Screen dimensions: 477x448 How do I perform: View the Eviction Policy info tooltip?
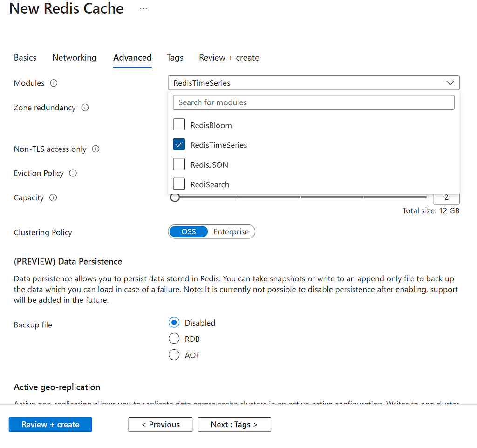point(73,173)
